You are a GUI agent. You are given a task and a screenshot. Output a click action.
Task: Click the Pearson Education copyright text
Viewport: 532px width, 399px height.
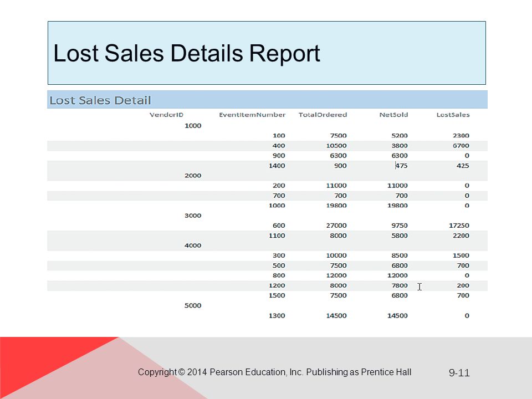point(274,372)
